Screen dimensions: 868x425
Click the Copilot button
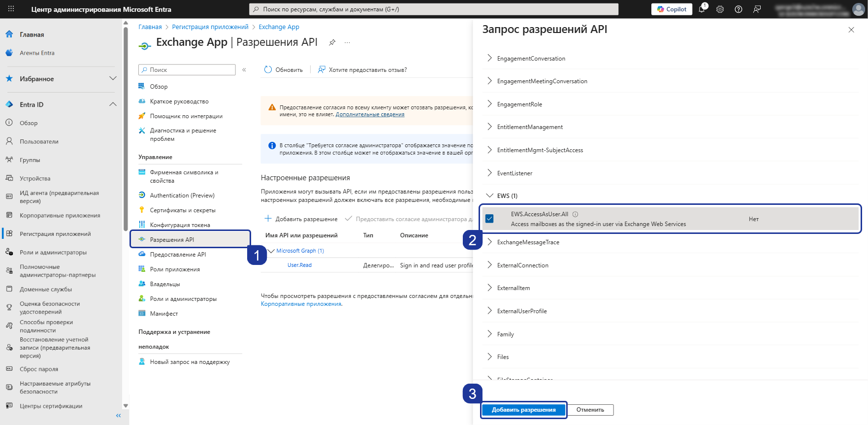point(672,9)
